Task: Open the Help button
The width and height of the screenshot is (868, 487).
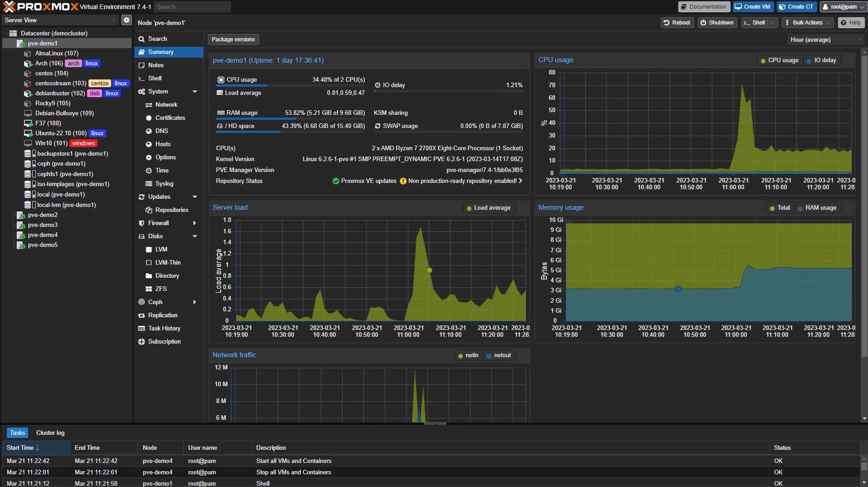Action: click(x=851, y=23)
